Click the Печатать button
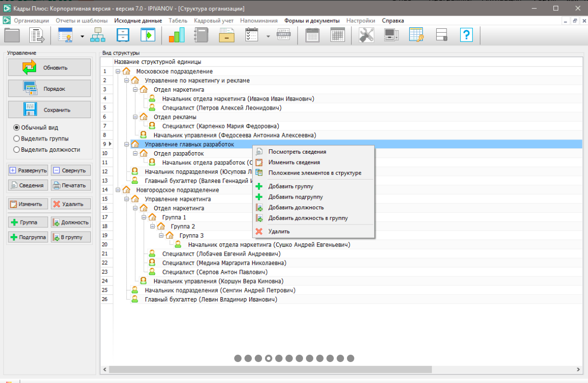The width and height of the screenshot is (588, 383). click(71, 185)
